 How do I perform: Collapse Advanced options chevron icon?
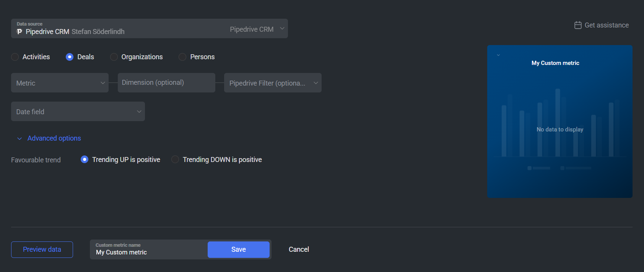coord(20,139)
